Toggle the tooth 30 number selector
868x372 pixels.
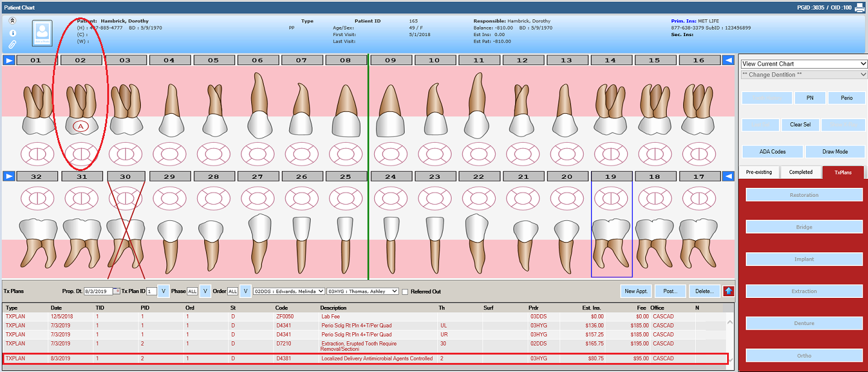click(x=125, y=176)
